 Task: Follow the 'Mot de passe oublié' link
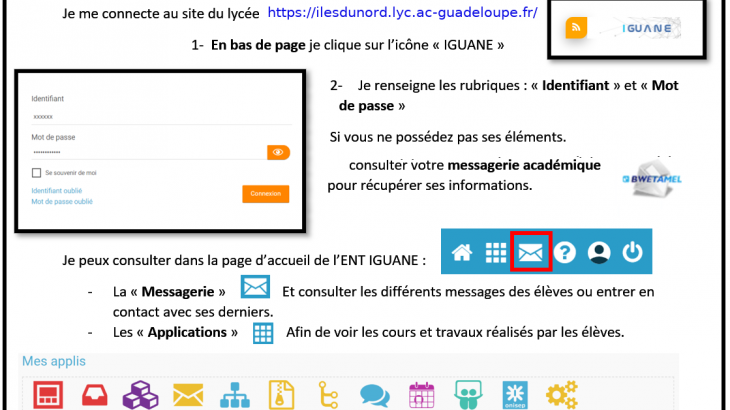pyautogui.click(x=62, y=201)
